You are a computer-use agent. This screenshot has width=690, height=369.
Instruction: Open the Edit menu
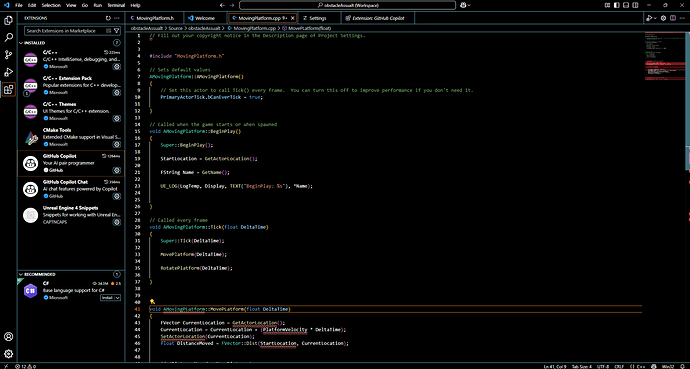coord(32,5)
